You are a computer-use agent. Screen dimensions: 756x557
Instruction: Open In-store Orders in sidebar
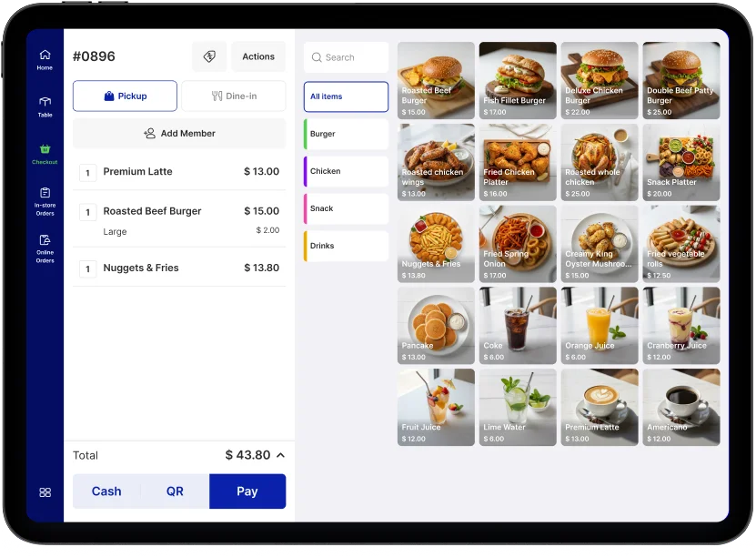tap(45, 201)
